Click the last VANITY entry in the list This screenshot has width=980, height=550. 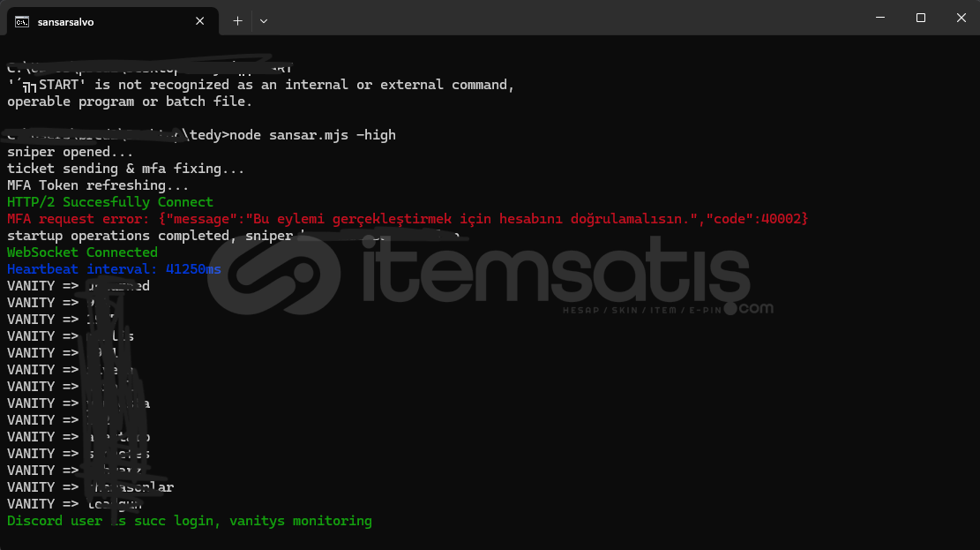pos(88,503)
